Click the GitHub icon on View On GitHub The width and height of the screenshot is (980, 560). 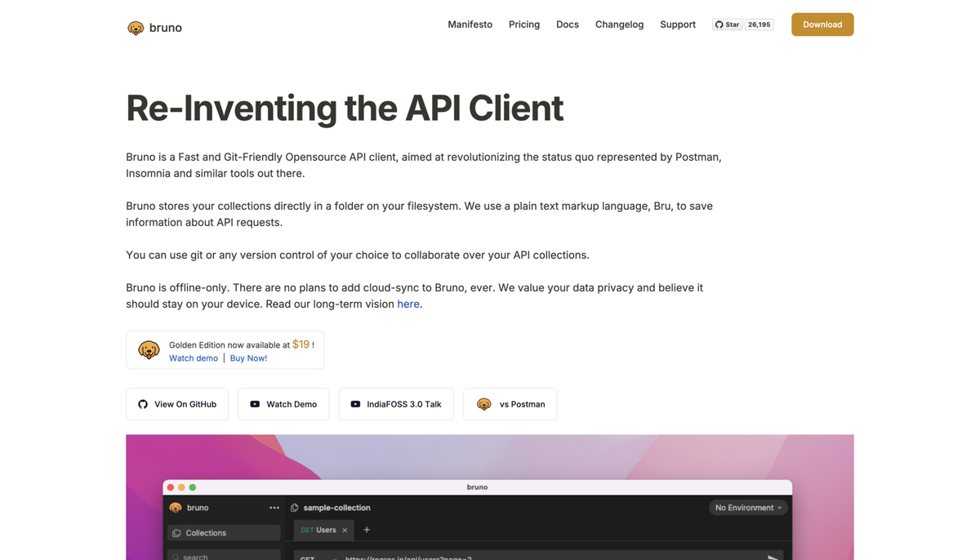[143, 404]
